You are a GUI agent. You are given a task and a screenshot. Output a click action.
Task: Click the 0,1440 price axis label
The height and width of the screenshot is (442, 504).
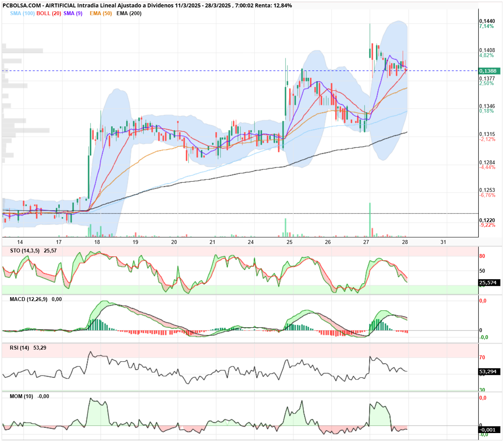(487, 21)
